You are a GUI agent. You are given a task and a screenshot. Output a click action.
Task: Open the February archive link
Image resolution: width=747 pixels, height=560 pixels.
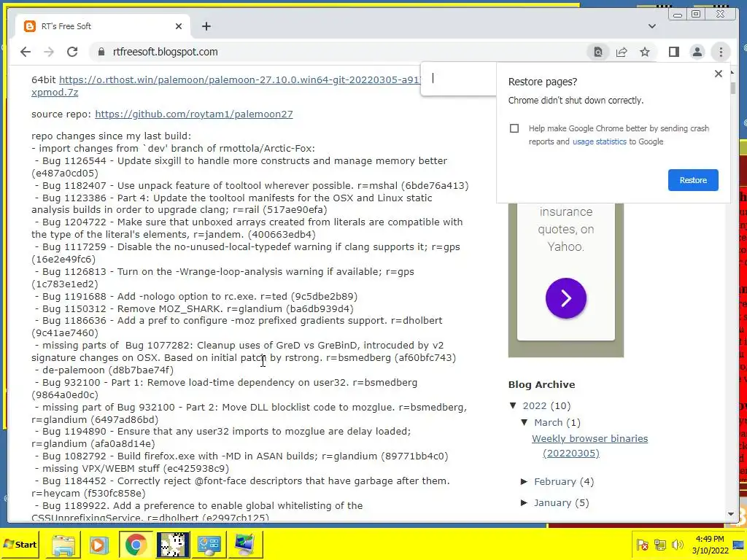click(x=555, y=481)
